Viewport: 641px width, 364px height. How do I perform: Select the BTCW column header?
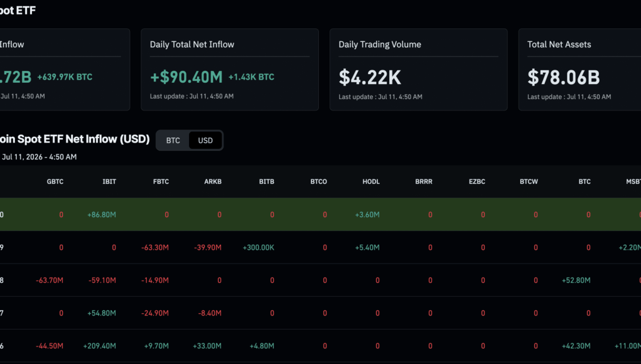[x=529, y=182]
